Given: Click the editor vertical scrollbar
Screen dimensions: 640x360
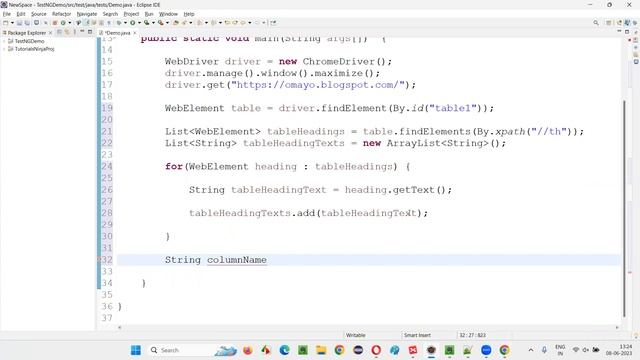Looking at the screenshot, I should [624, 208].
